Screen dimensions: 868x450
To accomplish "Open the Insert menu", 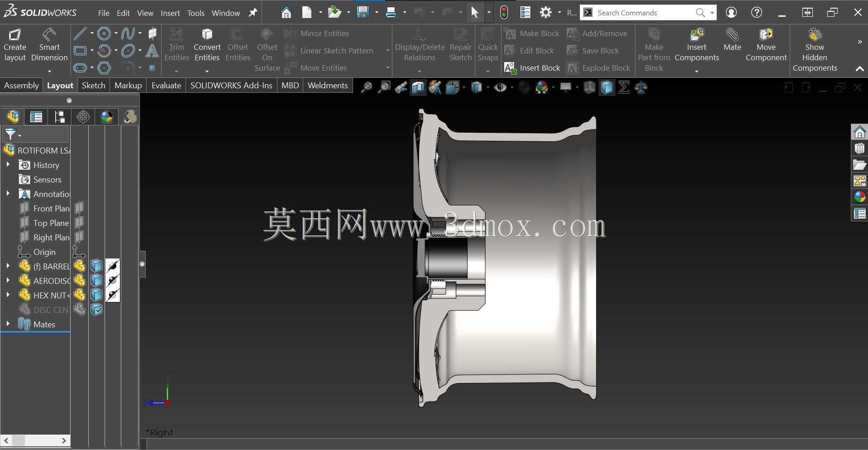I will coord(170,13).
